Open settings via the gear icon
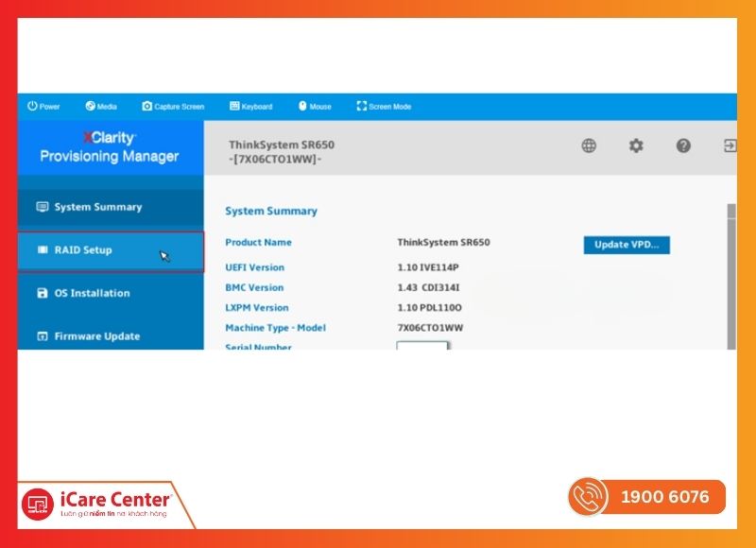 636,146
